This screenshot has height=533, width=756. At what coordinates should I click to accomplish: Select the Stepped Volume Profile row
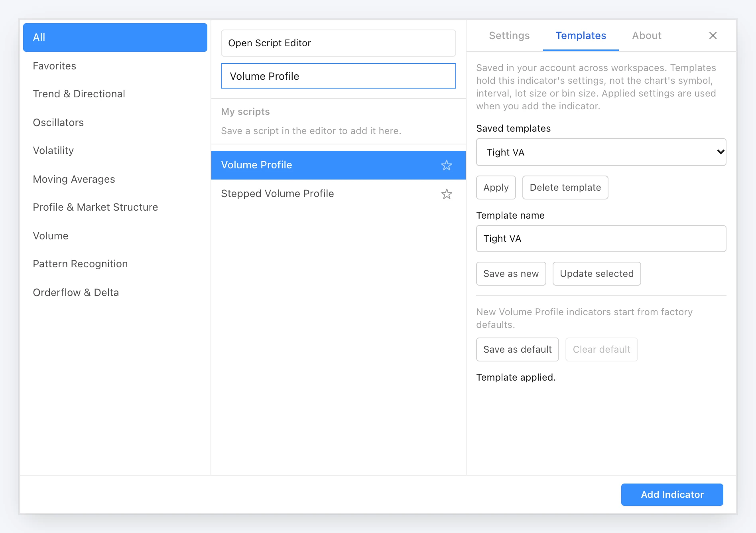pos(338,194)
